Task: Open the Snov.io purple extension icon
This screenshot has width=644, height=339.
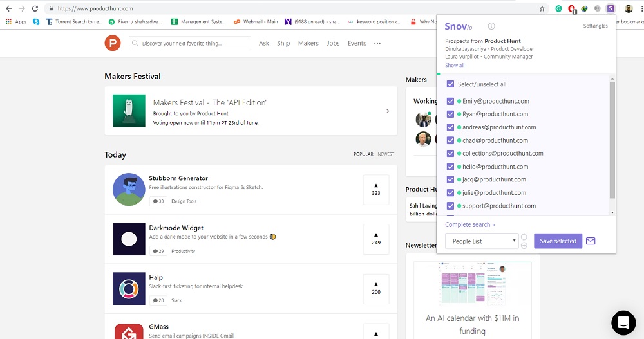Action: click(x=611, y=8)
